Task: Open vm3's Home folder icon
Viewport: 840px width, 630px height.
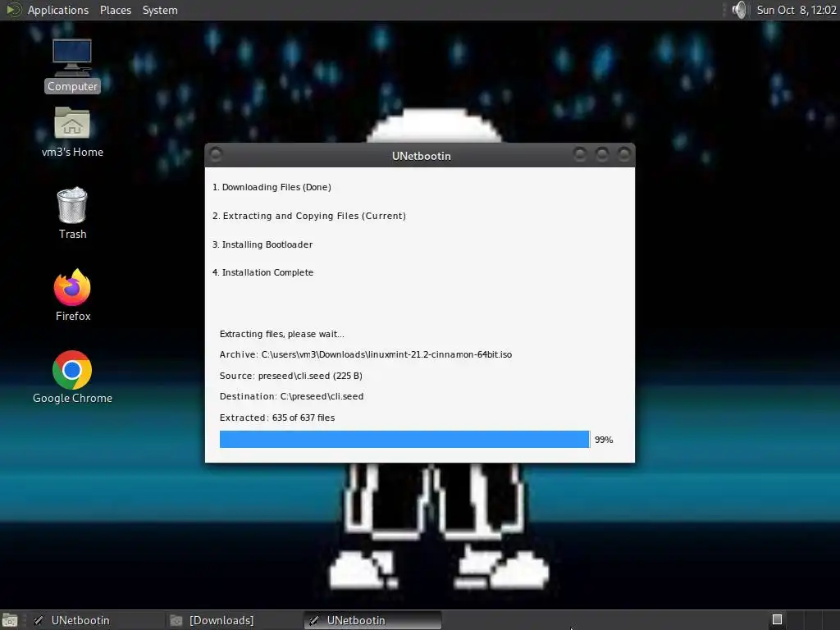Action: [72, 132]
